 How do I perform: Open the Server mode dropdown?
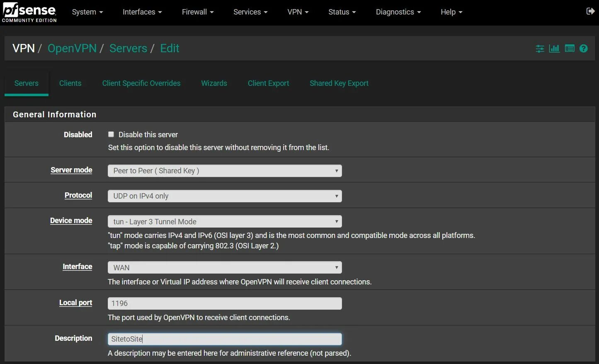[225, 171]
